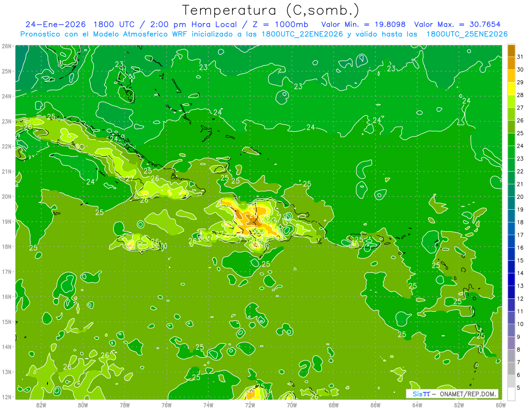The width and height of the screenshot is (532, 411).
Task: Click the '66W' longitude label
Action: click(376, 405)
